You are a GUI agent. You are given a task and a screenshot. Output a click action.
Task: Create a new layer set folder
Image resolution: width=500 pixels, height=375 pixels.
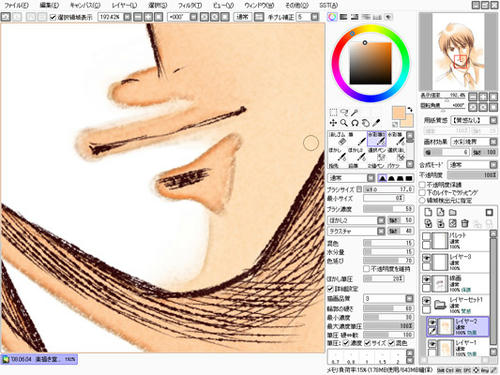pos(453,212)
